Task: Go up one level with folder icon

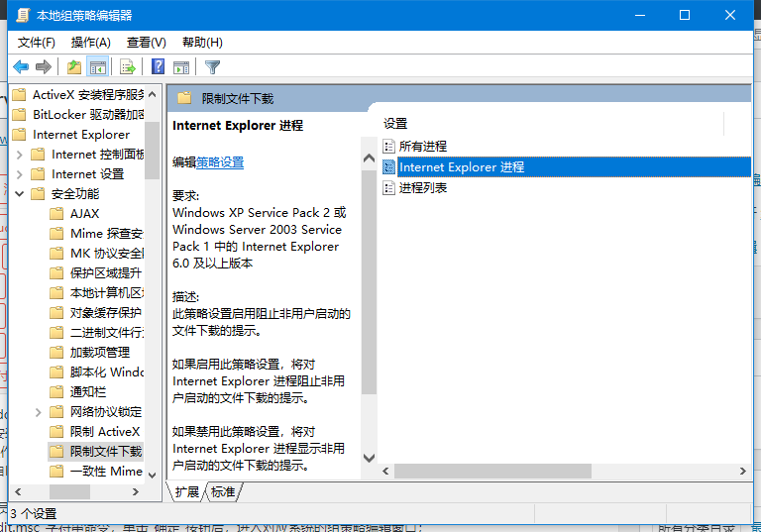Action: click(74, 66)
